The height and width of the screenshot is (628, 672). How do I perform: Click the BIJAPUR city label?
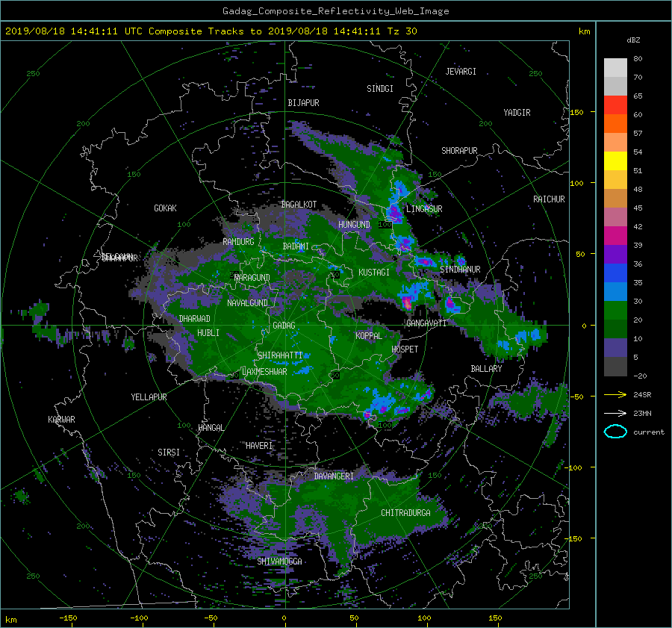[303, 103]
